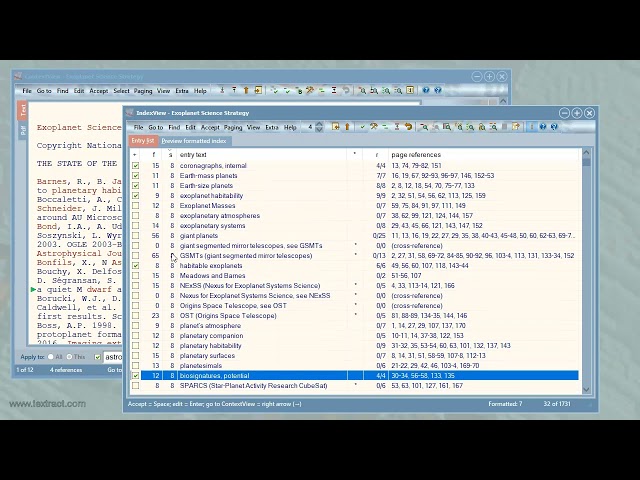Sort by the s column header
The image size is (640, 480).
(170, 155)
